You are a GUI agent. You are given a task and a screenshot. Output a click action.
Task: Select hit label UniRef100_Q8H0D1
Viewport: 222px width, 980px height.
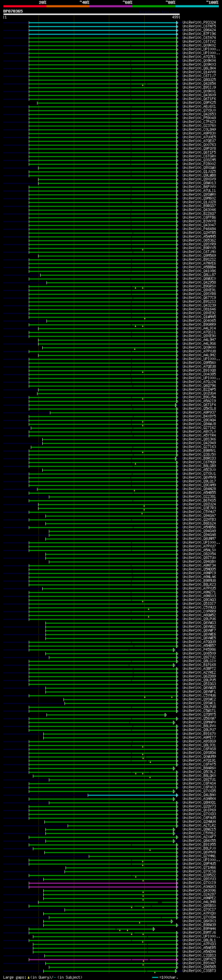[x=199, y=803]
